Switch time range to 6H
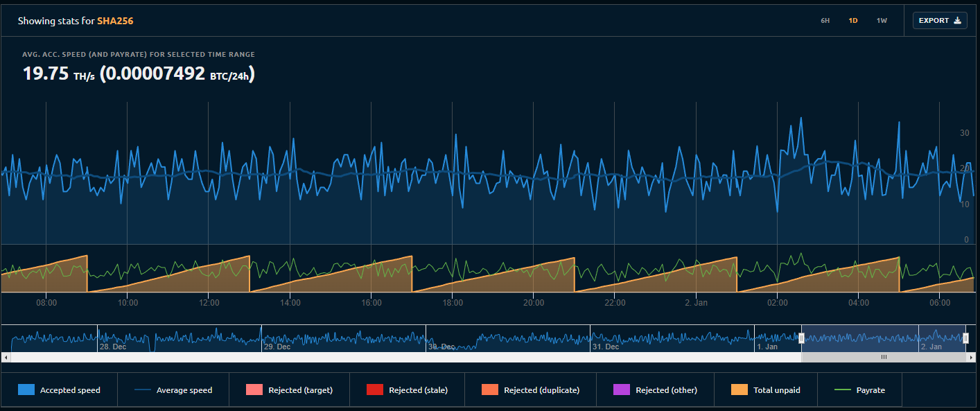The image size is (980, 411). pyautogui.click(x=825, y=21)
